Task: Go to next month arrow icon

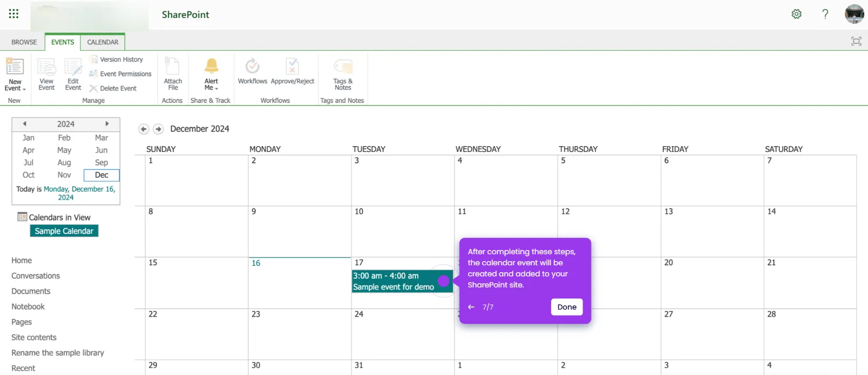Action: 158,129
